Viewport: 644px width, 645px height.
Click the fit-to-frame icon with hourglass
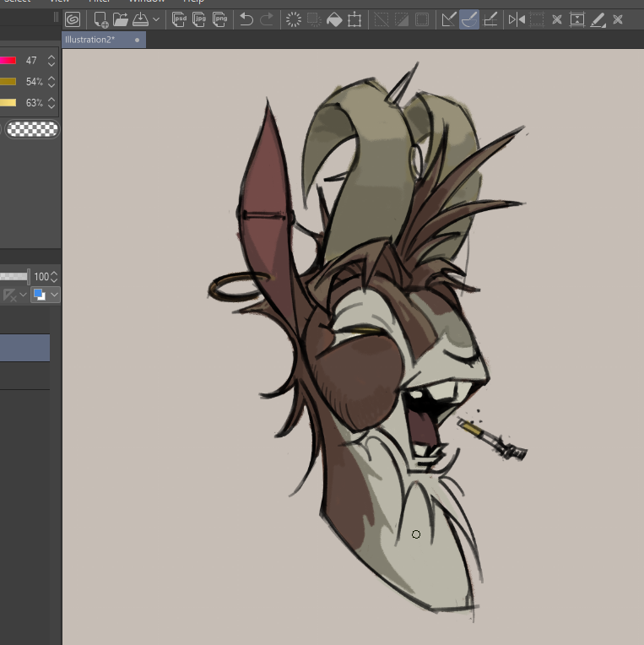coord(577,19)
